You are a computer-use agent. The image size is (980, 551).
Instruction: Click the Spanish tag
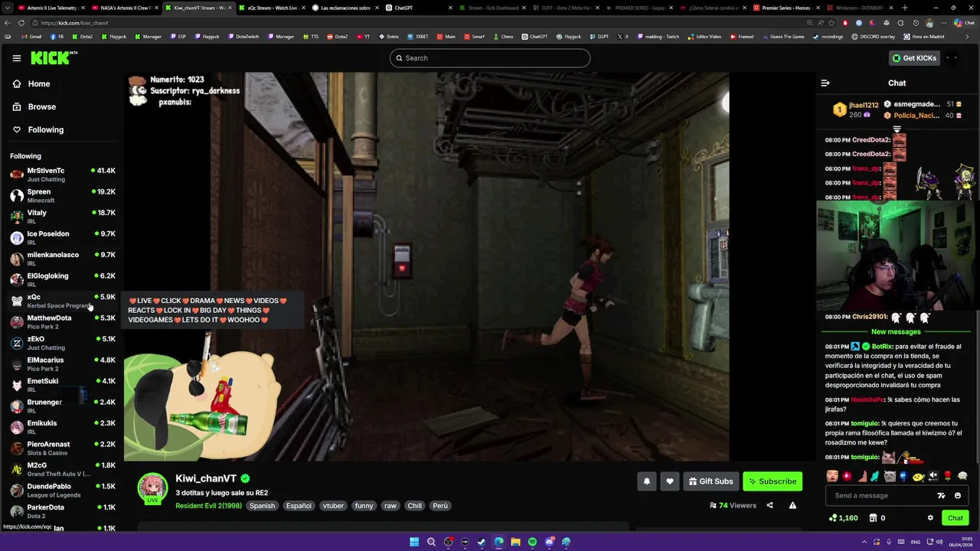[x=262, y=506]
